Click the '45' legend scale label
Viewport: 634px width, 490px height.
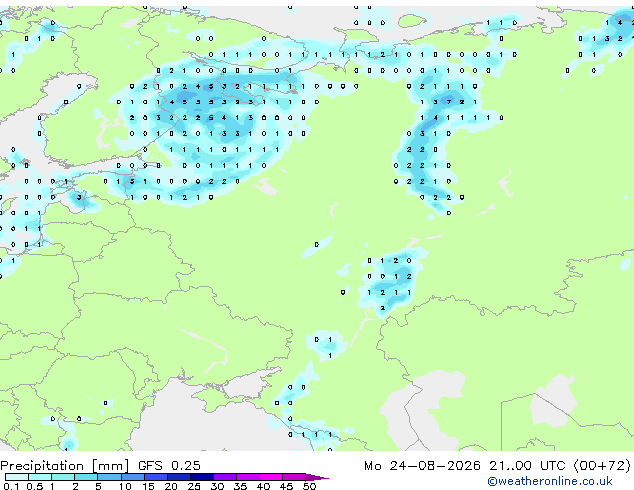tap(286, 486)
